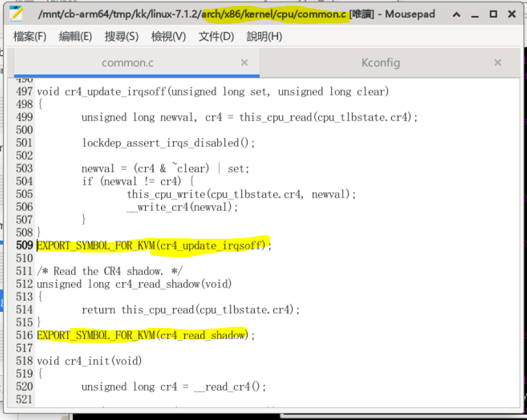527x420 pixels.
Task: Switch to the Kconfig tab
Action: click(x=381, y=62)
